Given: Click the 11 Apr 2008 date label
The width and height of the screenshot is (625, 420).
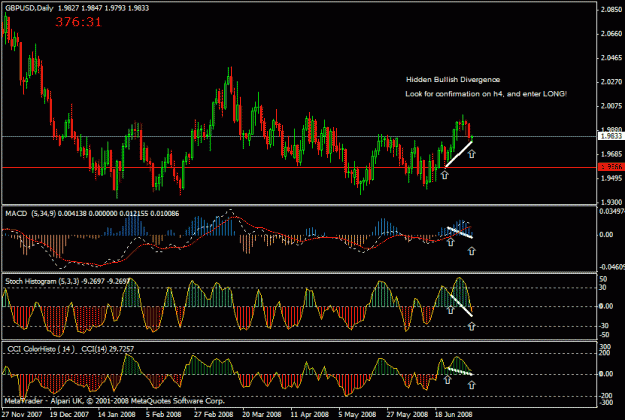Looking at the screenshot, I should click(x=310, y=414).
